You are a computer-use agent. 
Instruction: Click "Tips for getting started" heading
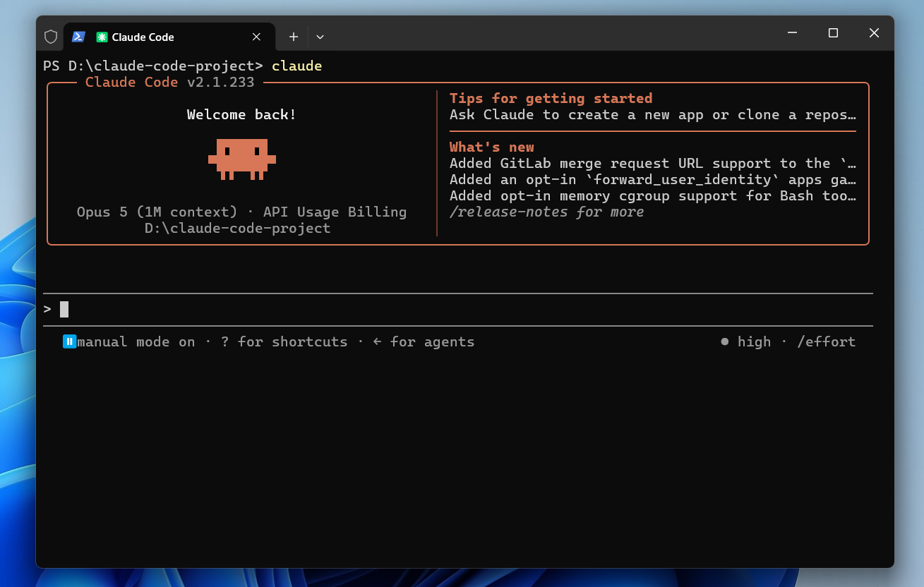tap(551, 98)
